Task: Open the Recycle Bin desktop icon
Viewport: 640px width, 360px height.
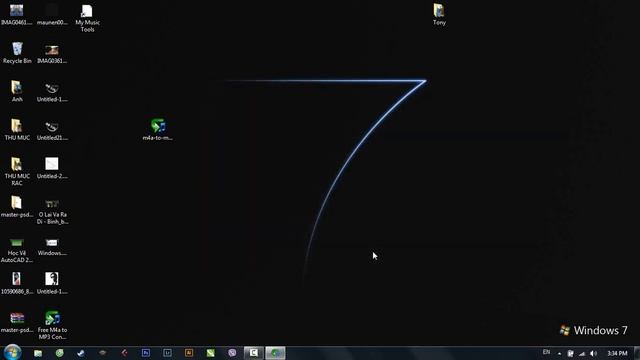Action: (17, 53)
